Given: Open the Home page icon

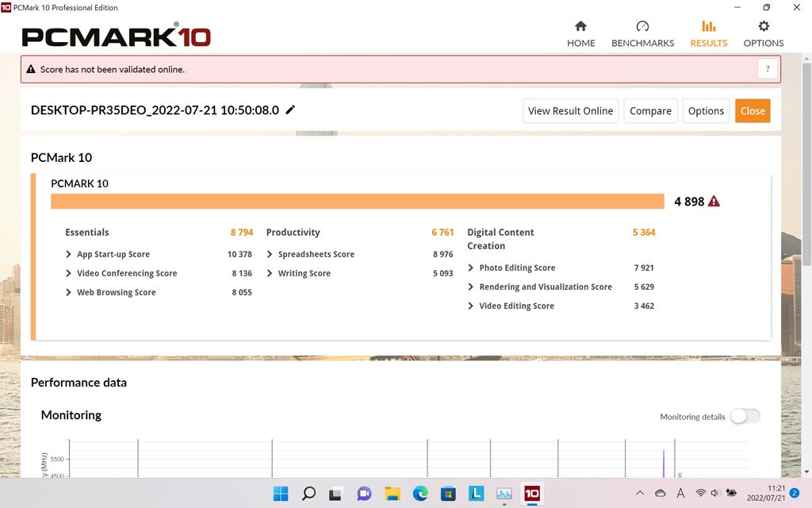Looking at the screenshot, I should [x=580, y=26].
